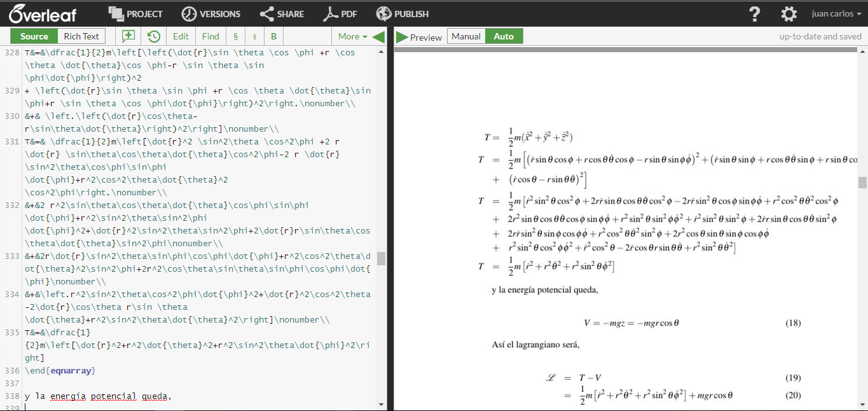Screen dimensions: 868x411
Task: Open the PROJECT menu in top bar
Action: tap(135, 13)
